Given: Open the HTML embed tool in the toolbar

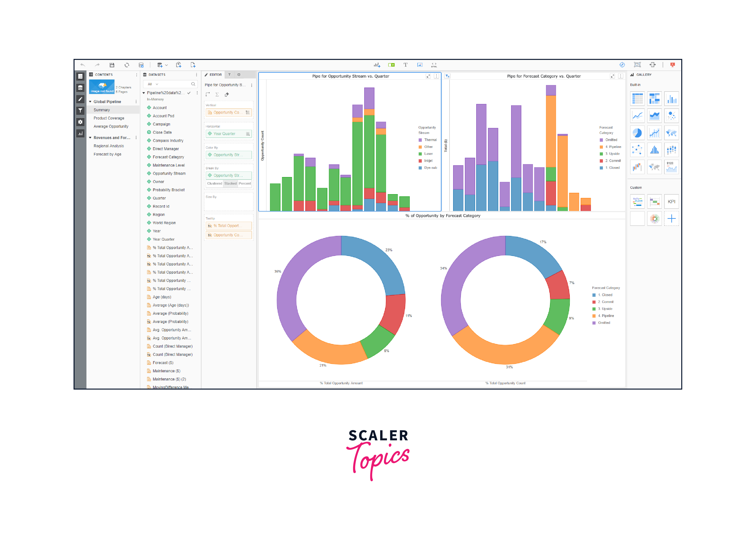Looking at the screenshot, I should 434,65.
